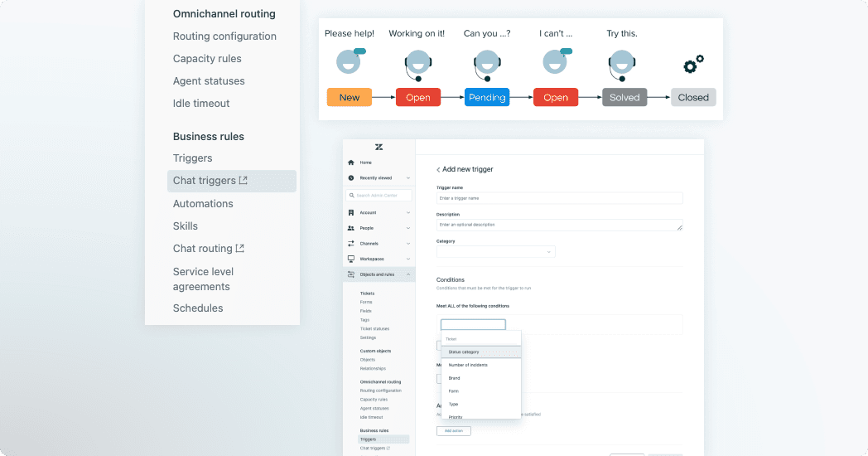Open Triggers in the enlarged menu

pos(192,158)
